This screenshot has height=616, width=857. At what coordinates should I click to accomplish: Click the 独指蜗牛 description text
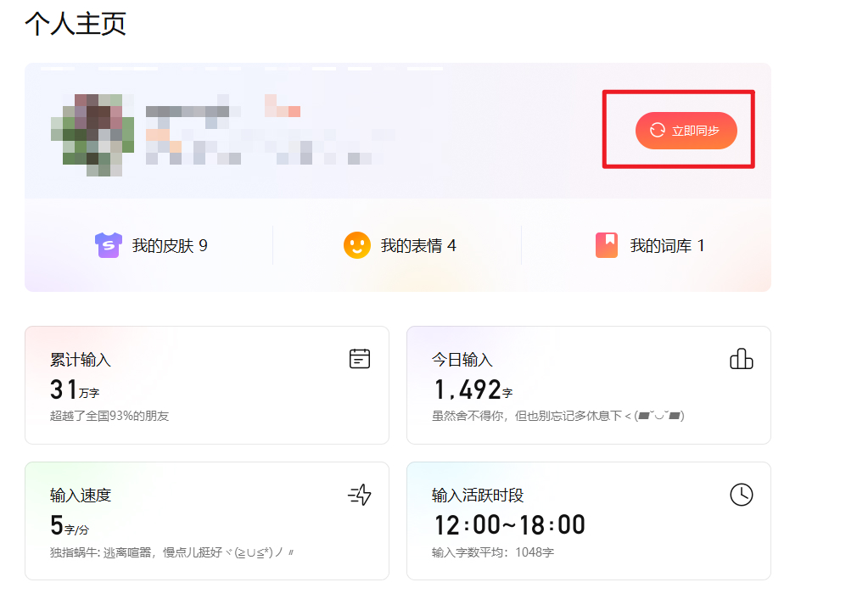[x=171, y=552]
